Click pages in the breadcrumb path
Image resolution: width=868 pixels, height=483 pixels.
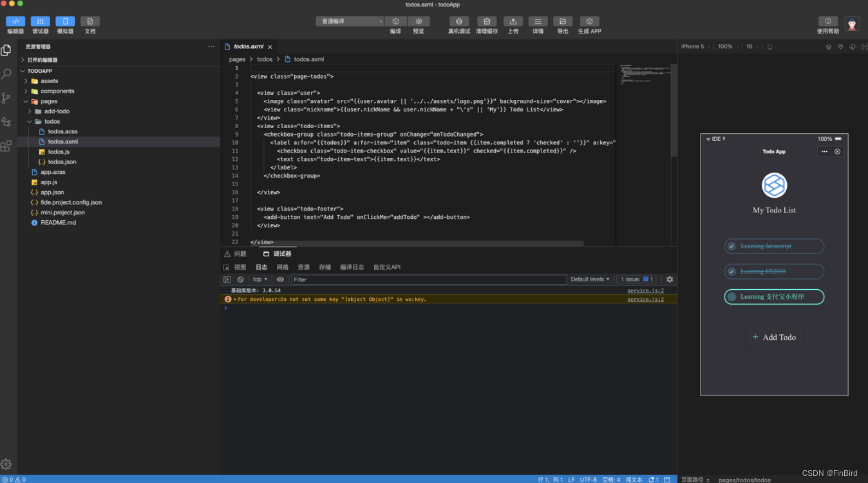237,59
